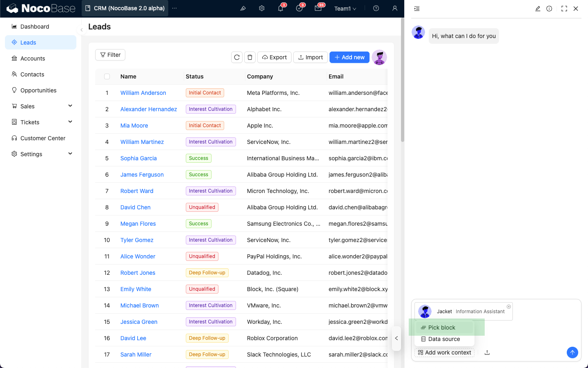Choose Data source menu option
The height and width of the screenshot is (368, 588).
444,339
